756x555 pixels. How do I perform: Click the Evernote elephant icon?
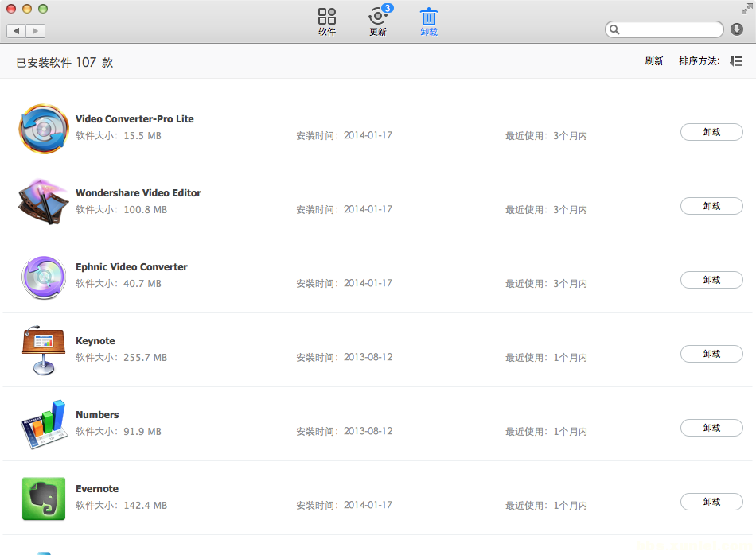[44, 499]
